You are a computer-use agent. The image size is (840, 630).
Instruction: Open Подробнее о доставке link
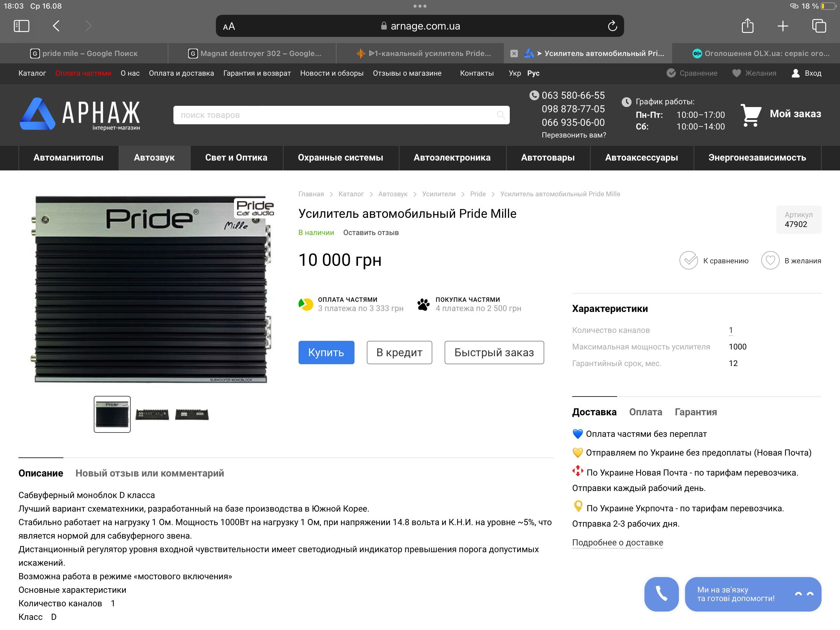[x=617, y=543]
